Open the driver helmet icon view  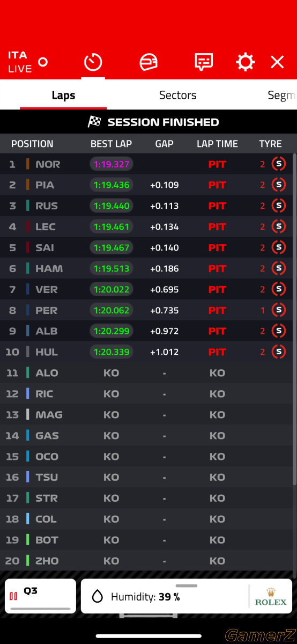click(x=148, y=62)
